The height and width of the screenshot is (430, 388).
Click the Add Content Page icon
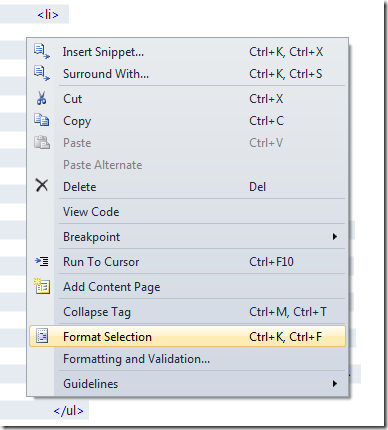point(42,286)
